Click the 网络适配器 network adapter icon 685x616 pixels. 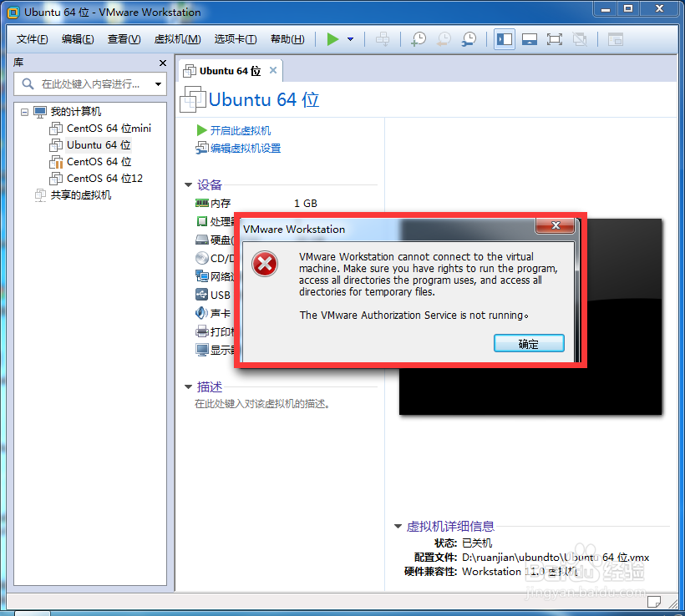click(202, 276)
